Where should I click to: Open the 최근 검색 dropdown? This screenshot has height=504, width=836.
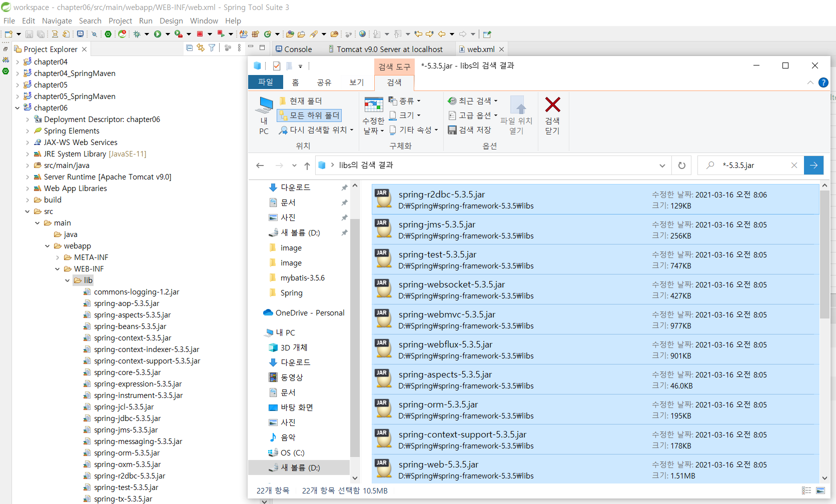click(x=473, y=101)
